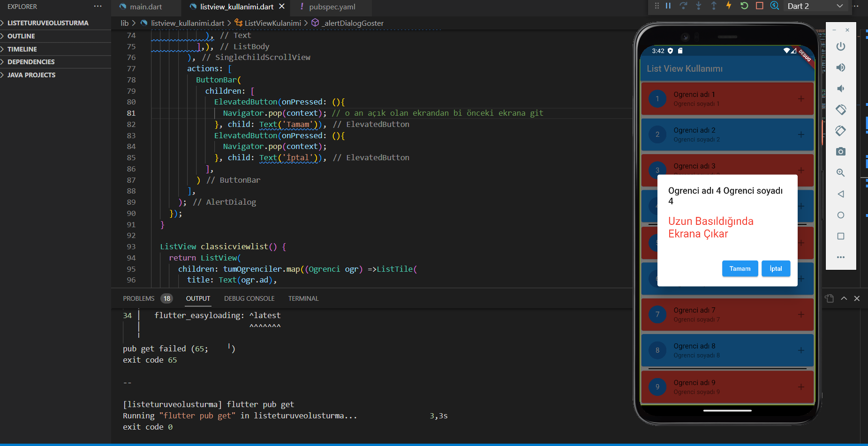Click line number 81 in gutter

(x=131, y=113)
